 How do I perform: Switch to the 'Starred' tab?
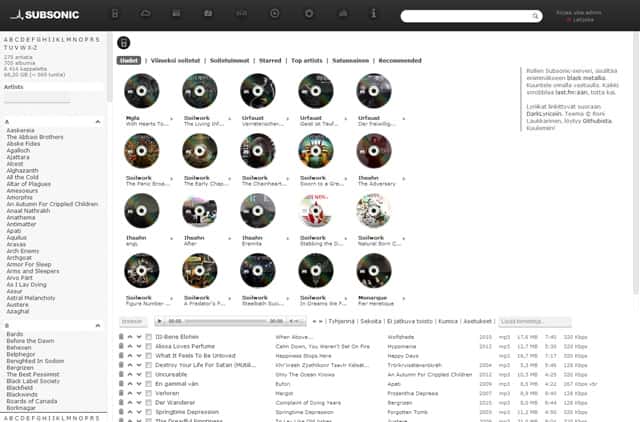tap(270, 60)
